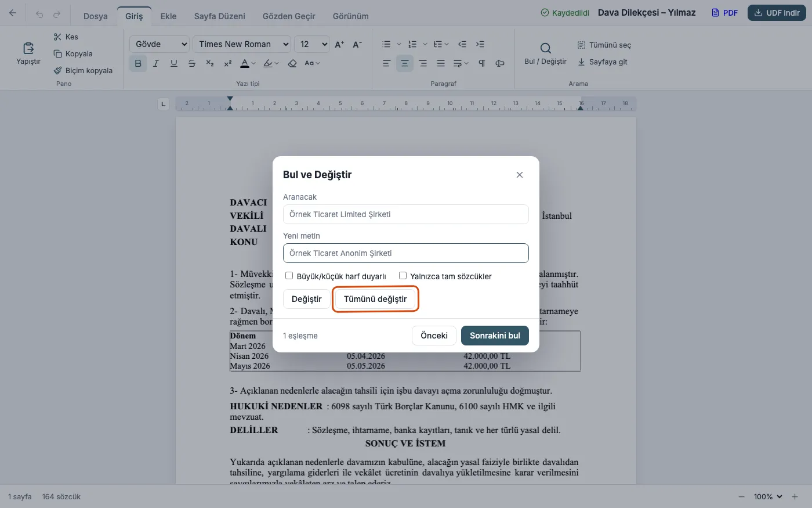Decrease paragraph indent
The width and height of the screenshot is (812, 508).
(462, 44)
